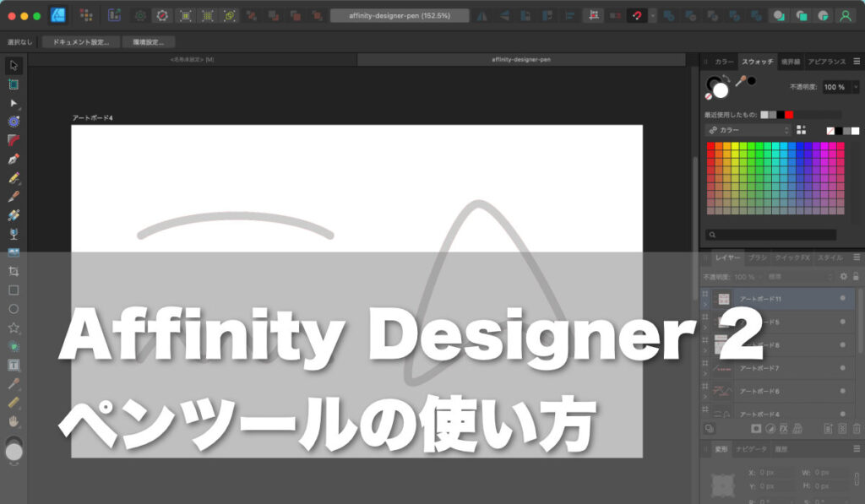Toggle visibility of アートボード7 layer
865x504 pixels.
[843, 368]
